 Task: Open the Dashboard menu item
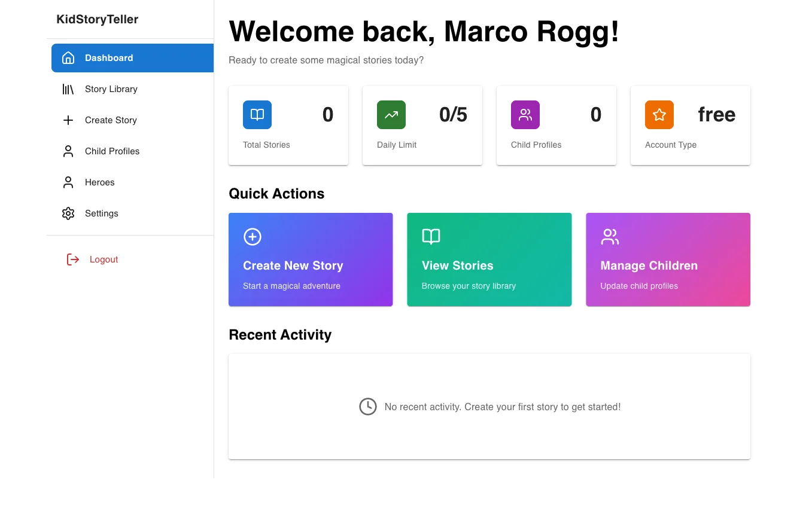click(132, 58)
